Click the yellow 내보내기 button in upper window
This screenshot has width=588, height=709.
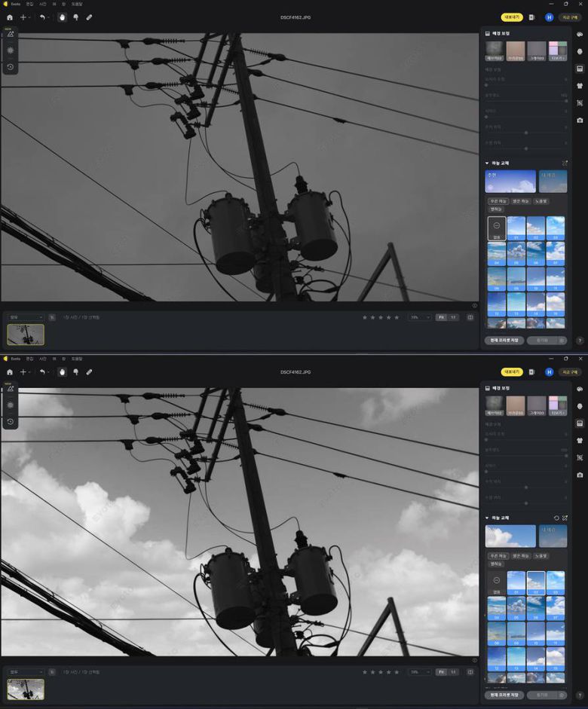coord(512,17)
